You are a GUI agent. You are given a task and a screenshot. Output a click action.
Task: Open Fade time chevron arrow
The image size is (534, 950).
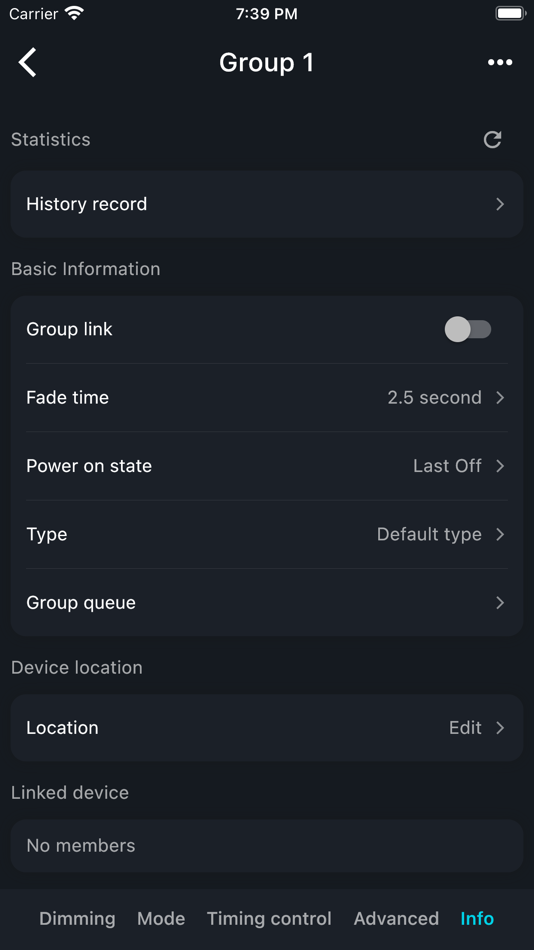(x=500, y=397)
